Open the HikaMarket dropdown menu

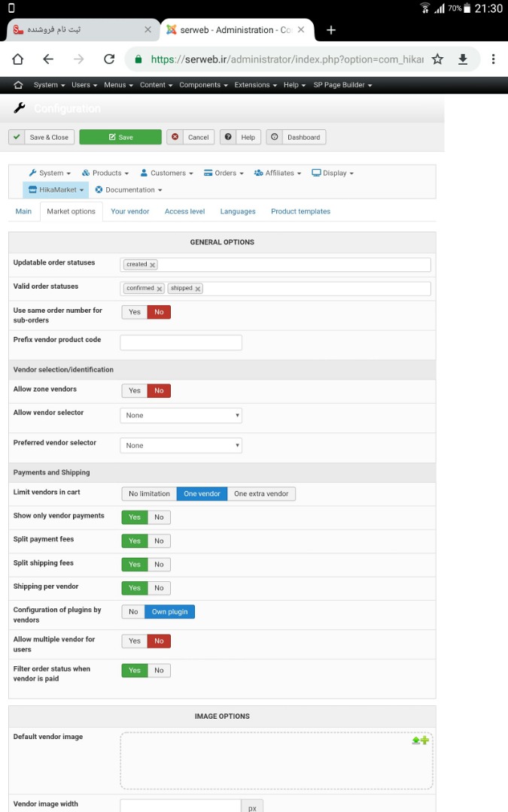pyautogui.click(x=56, y=190)
